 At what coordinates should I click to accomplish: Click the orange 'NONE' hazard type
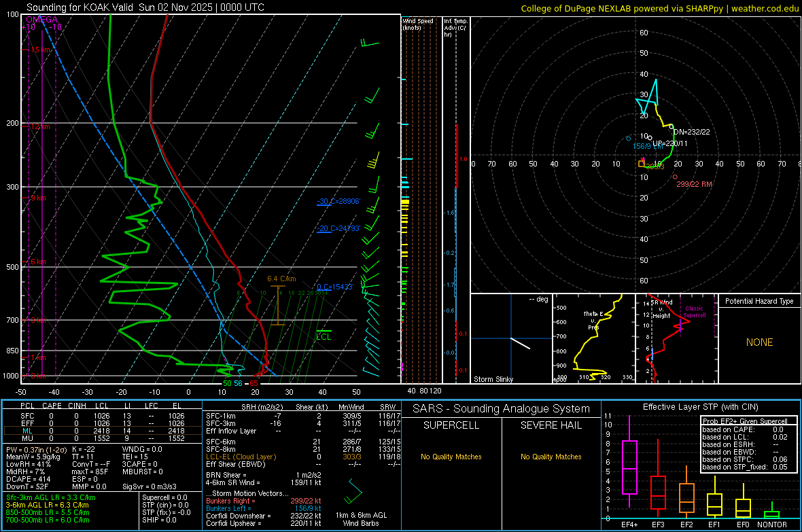760,342
